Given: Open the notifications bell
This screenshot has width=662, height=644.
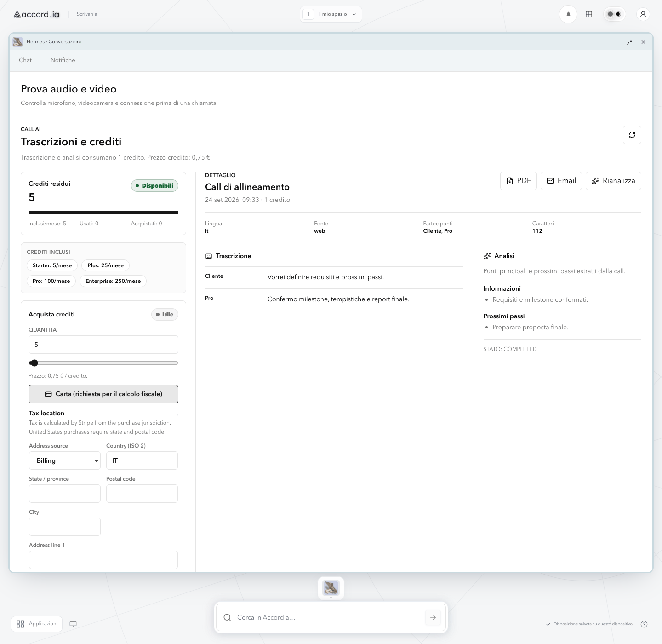Looking at the screenshot, I should [x=568, y=14].
